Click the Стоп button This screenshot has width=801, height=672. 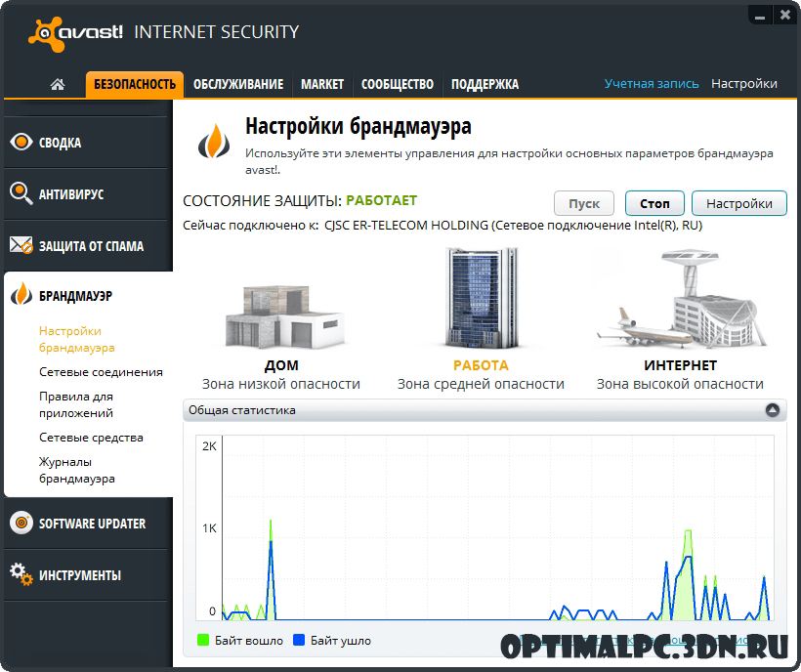pos(654,204)
